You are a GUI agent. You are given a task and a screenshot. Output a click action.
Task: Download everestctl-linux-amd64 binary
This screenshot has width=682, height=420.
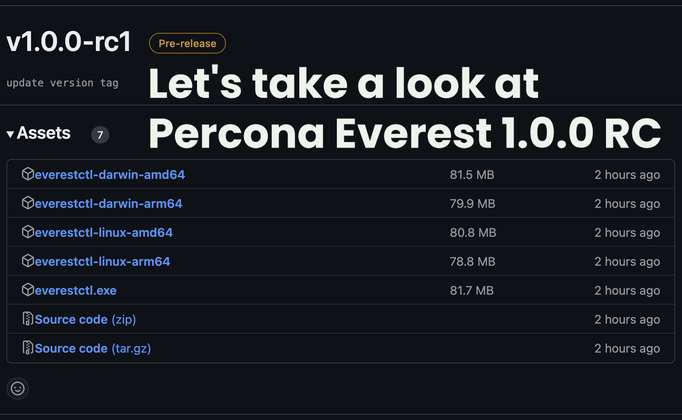click(103, 233)
